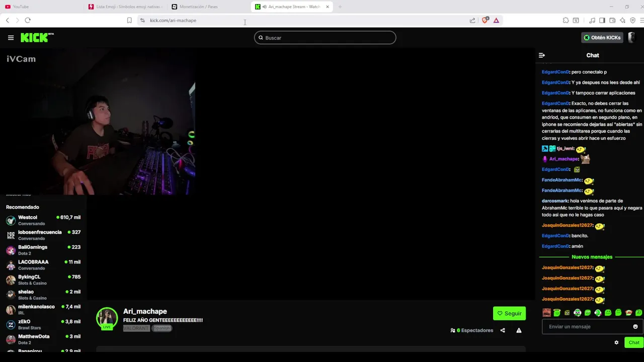
Task: Open recommended channel milenkanolasco
Action: (43, 309)
